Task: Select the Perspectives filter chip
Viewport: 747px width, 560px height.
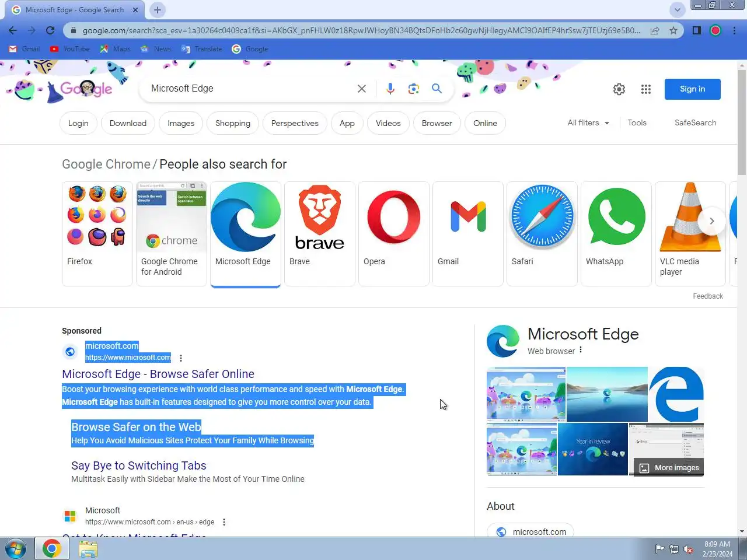Action: point(295,123)
